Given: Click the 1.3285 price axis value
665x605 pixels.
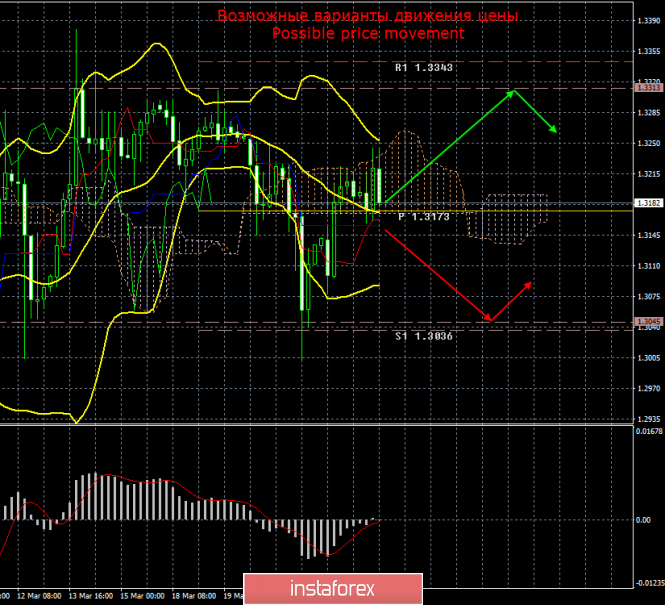Looking at the screenshot, I should pyautogui.click(x=649, y=113).
